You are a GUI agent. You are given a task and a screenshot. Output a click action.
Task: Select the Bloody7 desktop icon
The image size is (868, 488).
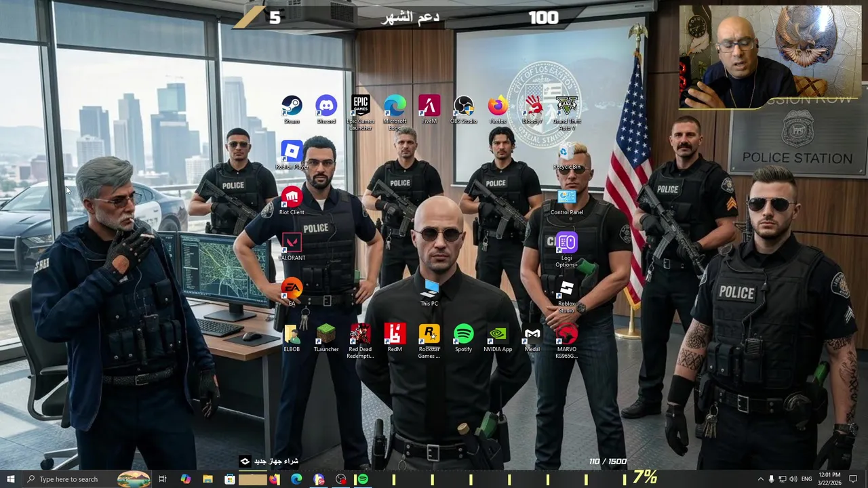click(x=532, y=110)
